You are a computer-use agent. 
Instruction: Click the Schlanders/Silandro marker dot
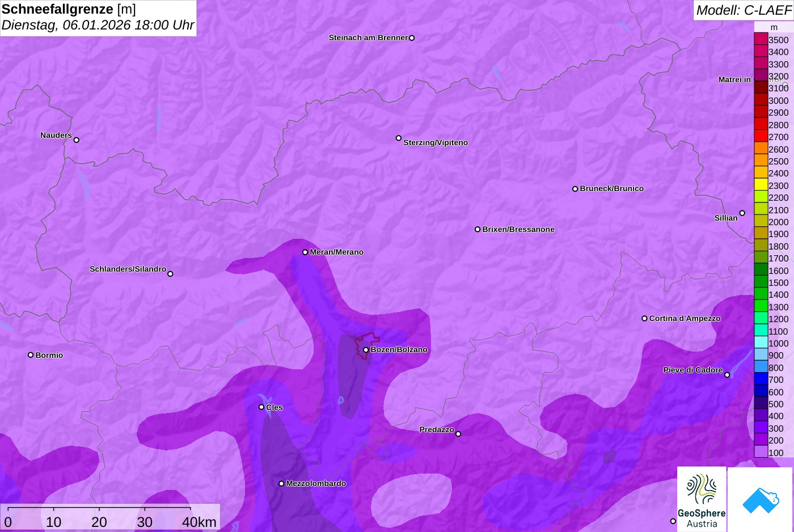pos(170,274)
